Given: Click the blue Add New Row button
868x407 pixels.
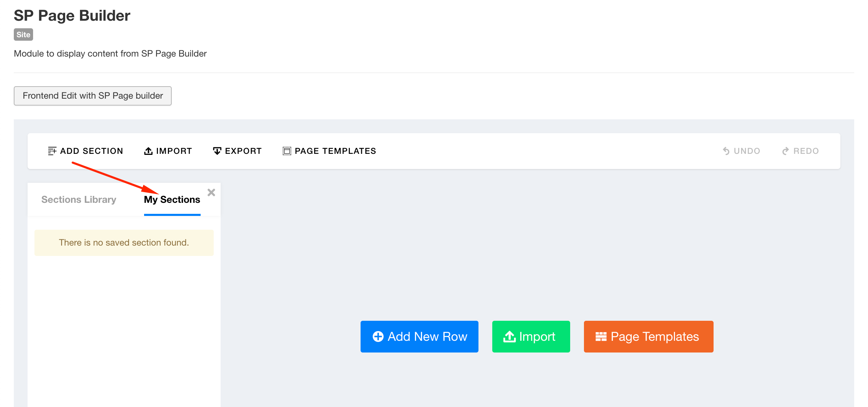Looking at the screenshot, I should [419, 337].
